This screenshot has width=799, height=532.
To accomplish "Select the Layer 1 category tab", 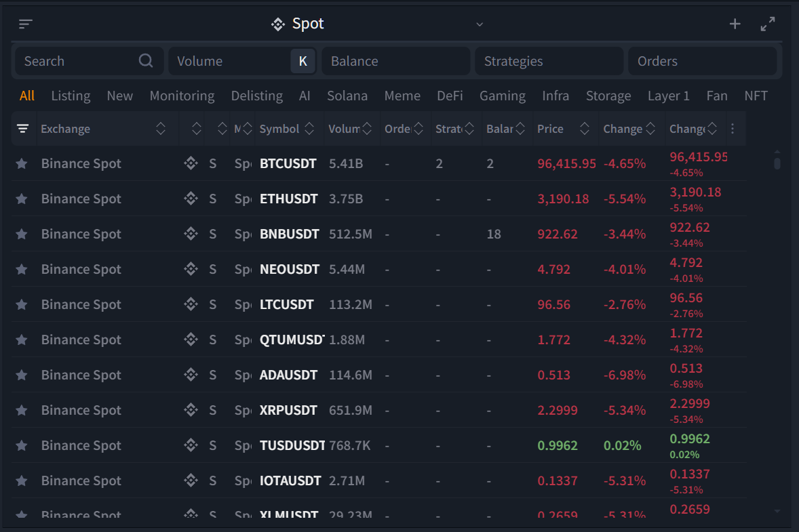I will (669, 96).
